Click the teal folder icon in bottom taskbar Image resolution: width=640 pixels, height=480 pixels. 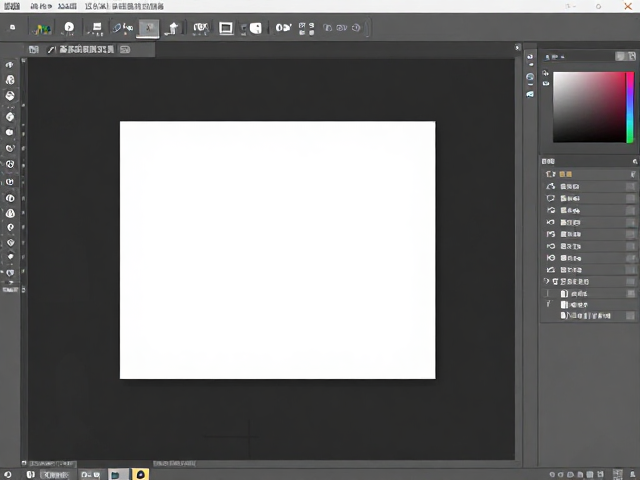[116, 475]
